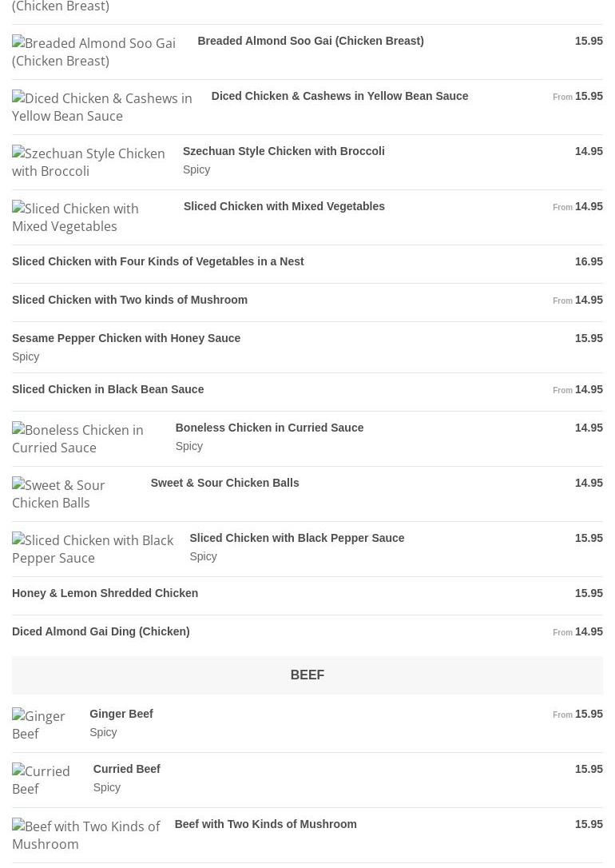This screenshot has width=615, height=868.
Task: Click the Sliced Chicken with Black Pepper Sauce image
Action: (93, 549)
